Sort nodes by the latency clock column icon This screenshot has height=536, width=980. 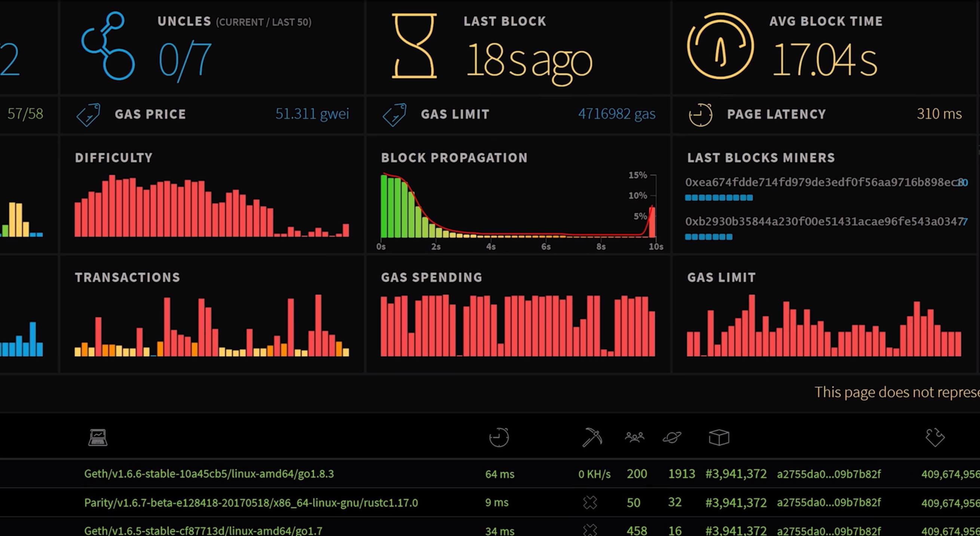click(499, 437)
